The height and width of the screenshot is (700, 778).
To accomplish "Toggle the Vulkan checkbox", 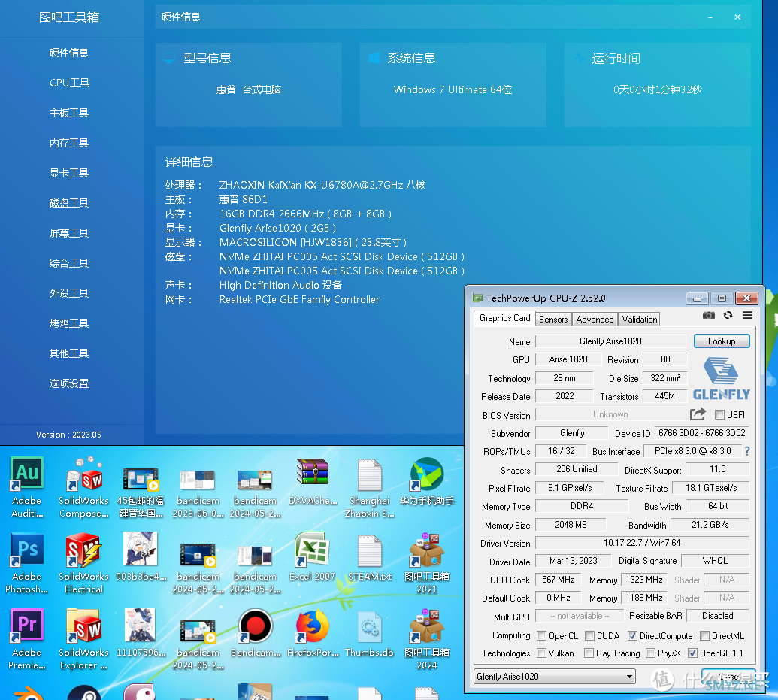I will click(542, 653).
